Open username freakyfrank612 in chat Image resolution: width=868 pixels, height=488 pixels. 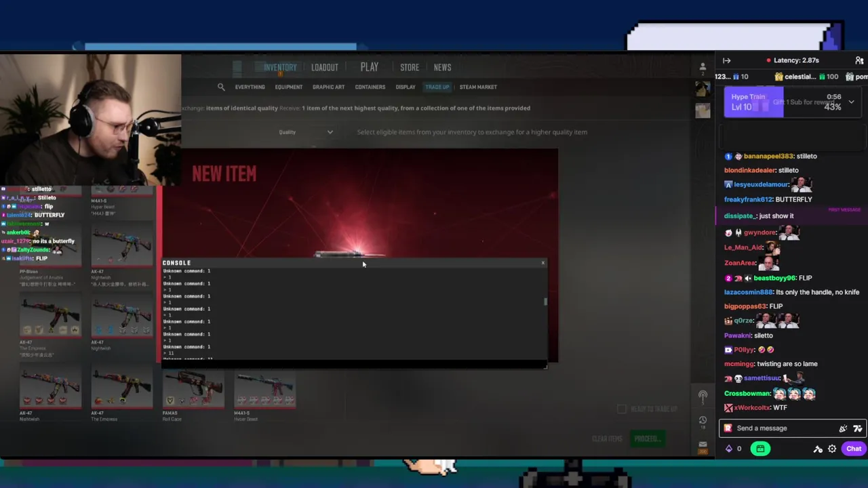(748, 199)
